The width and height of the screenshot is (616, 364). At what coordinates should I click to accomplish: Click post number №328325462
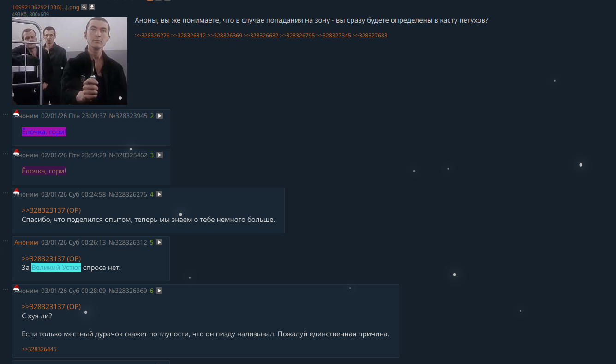pos(128,155)
